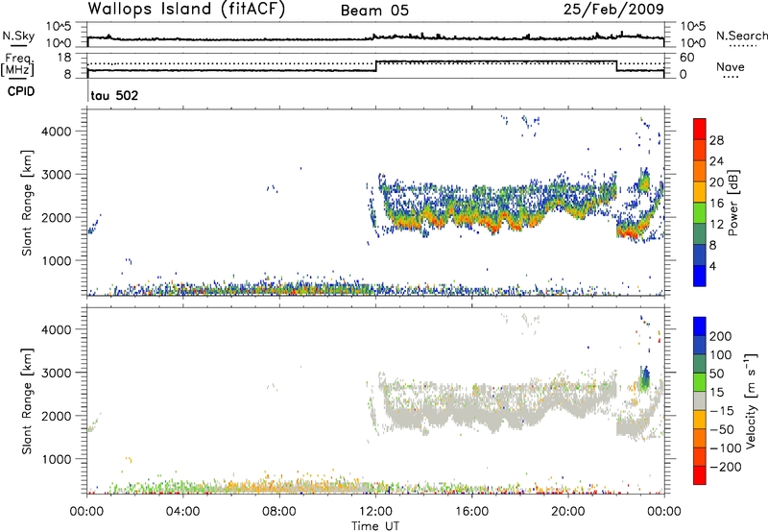This screenshot has height=532, width=768.
Task: Select the "-100" velocity color bar label
Action: tap(726, 448)
